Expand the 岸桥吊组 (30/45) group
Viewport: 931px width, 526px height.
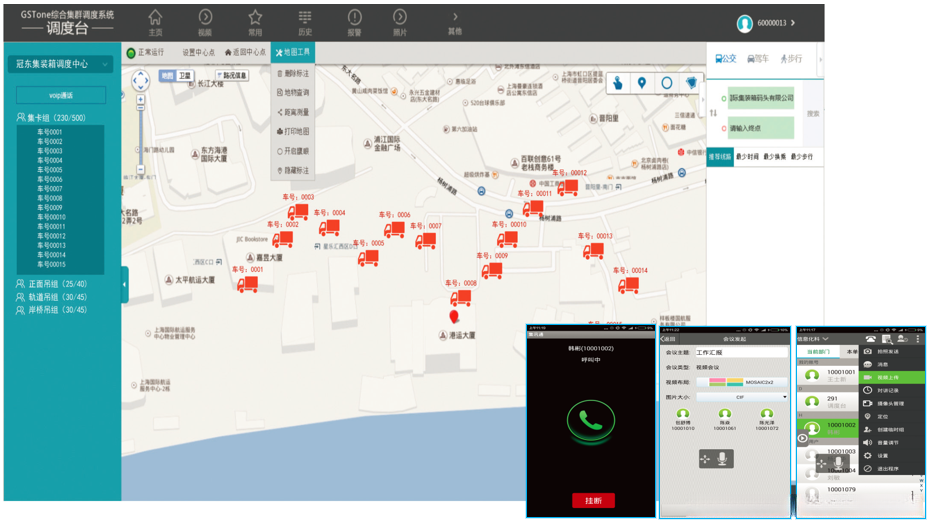click(52, 310)
